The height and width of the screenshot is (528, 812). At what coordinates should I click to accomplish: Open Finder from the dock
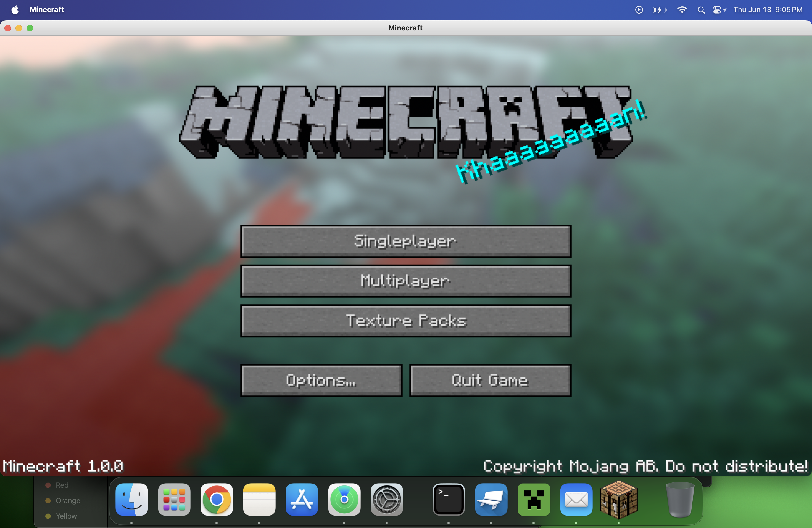point(132,499)
